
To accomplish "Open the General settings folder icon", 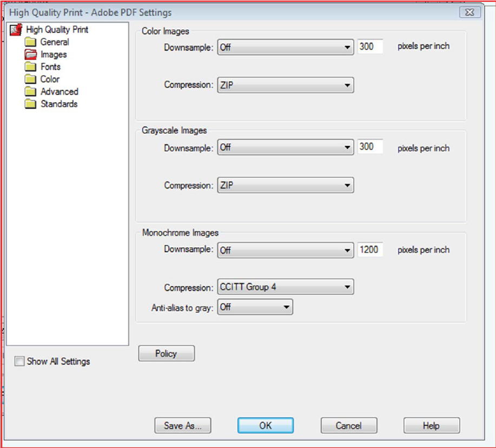I will click(x=31, y=42).
